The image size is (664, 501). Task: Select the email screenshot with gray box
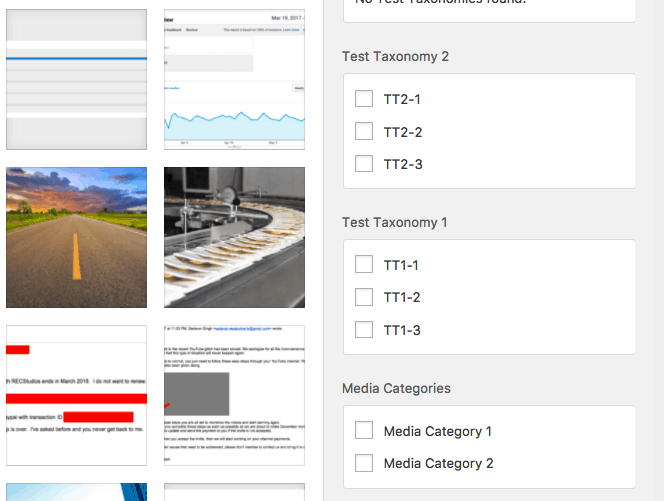coord(234,395)
